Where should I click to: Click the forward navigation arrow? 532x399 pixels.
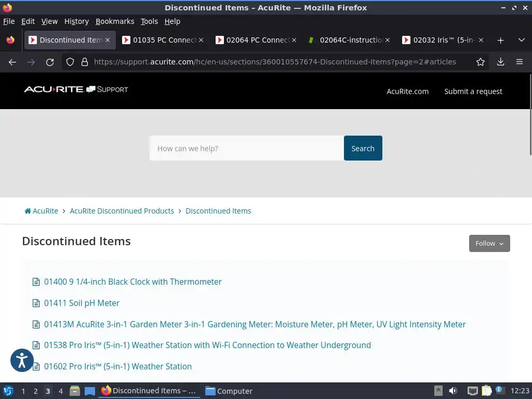[x=31, y=62]
